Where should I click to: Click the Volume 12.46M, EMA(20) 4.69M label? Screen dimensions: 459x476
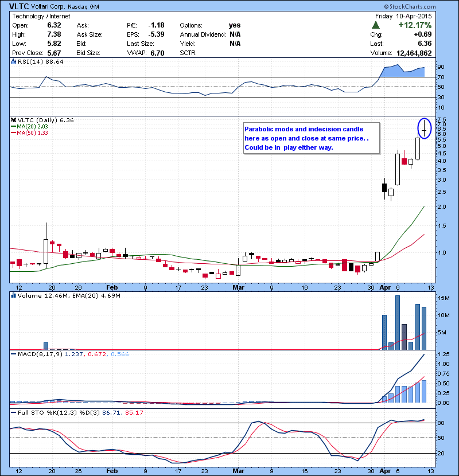(69, 295)
